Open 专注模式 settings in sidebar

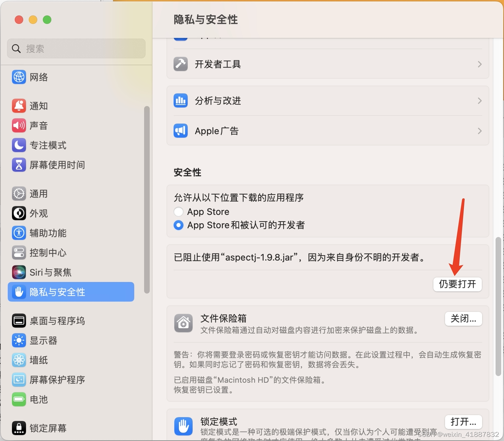(71, 145)
